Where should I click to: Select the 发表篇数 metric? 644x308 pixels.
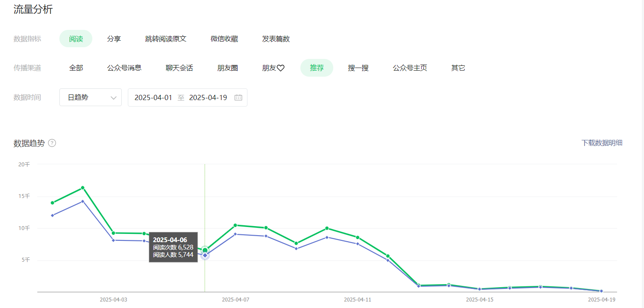tap(276, 39)
